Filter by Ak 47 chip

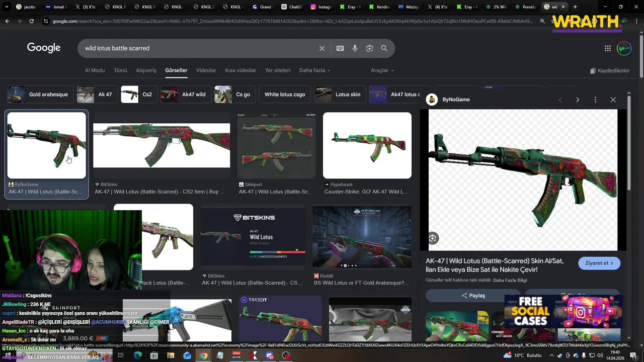point(98,95)
